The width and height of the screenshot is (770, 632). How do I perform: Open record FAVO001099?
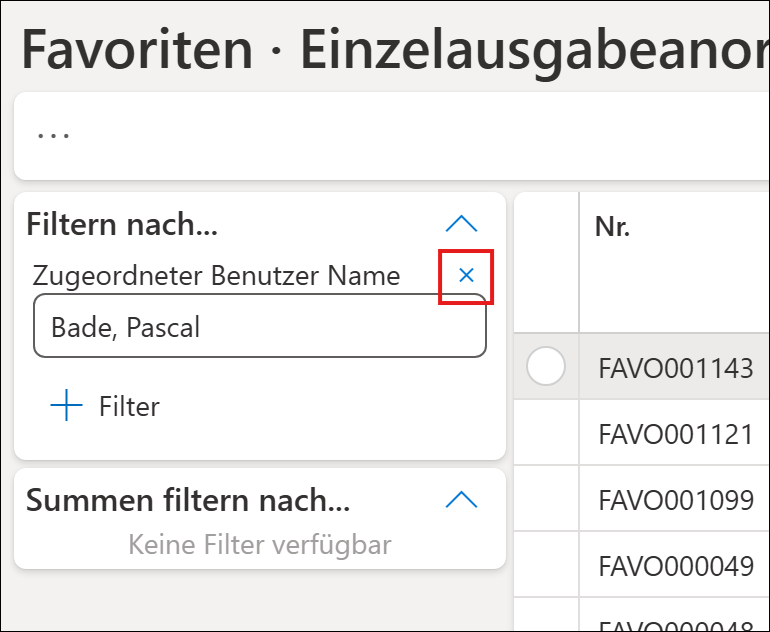[675, 499]
